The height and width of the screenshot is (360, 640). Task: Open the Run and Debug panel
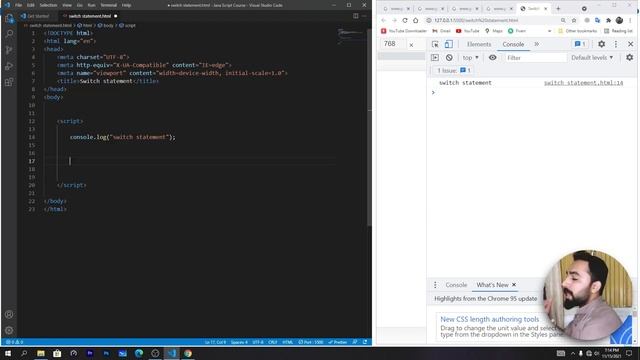(x=9, y=66)
